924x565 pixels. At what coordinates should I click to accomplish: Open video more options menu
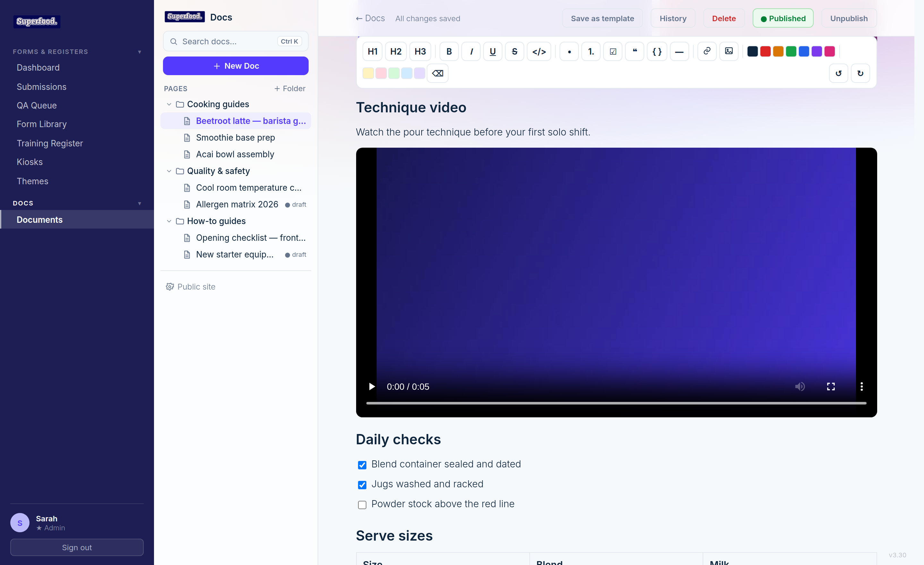[x=861, y=387]
